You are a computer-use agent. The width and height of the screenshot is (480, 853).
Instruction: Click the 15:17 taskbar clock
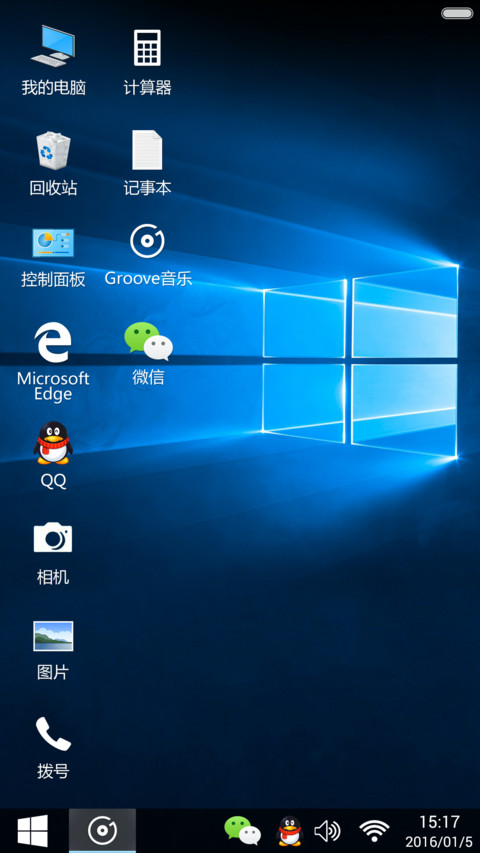439,821
